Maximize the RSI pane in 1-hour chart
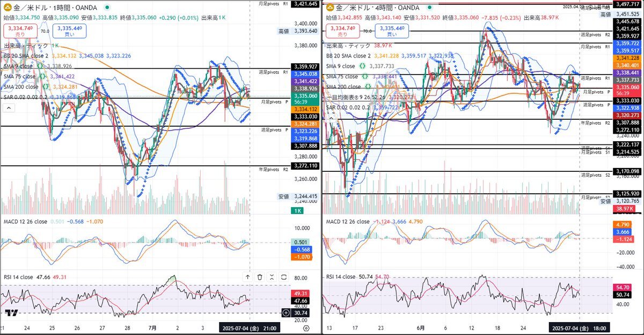Viewport: 644px width, 335px height. click(x=284, y=277)
